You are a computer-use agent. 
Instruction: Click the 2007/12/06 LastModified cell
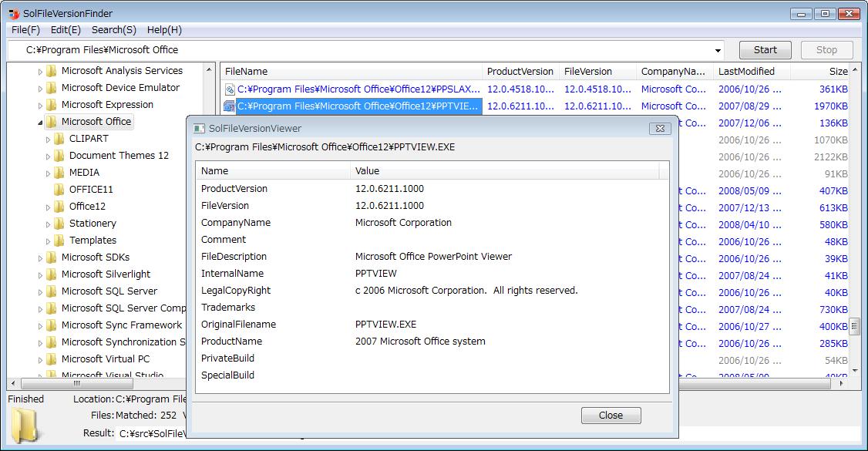coord(749,123)
